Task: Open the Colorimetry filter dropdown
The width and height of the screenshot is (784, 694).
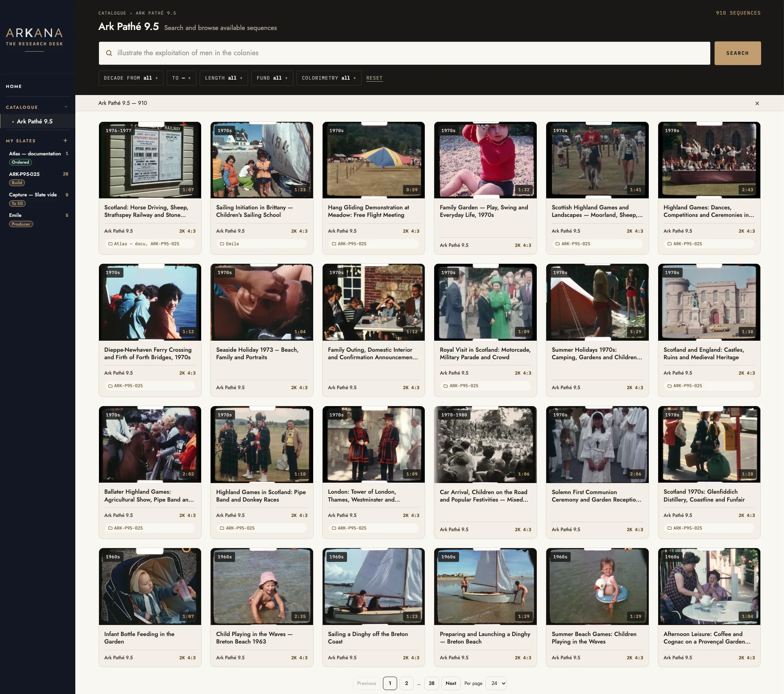Action: [x=329, y=78]
